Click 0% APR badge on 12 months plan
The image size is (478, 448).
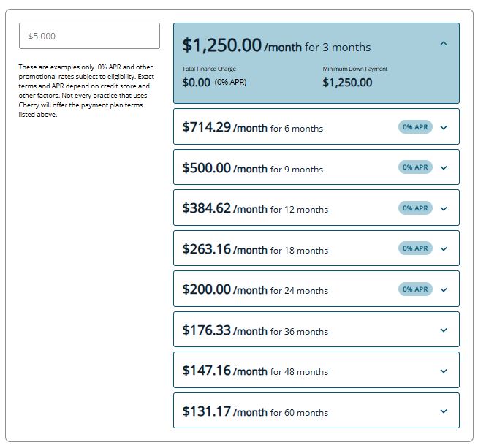click(416, 208)
